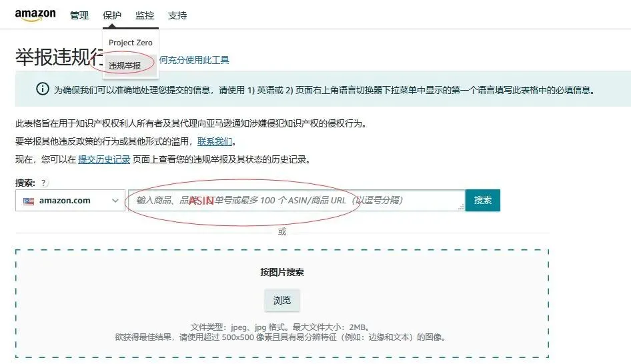Open the 监控 menu
Image resolution: width=631 pixels, height=364 pixels.
pyautogui.click(x=145, y=15)
